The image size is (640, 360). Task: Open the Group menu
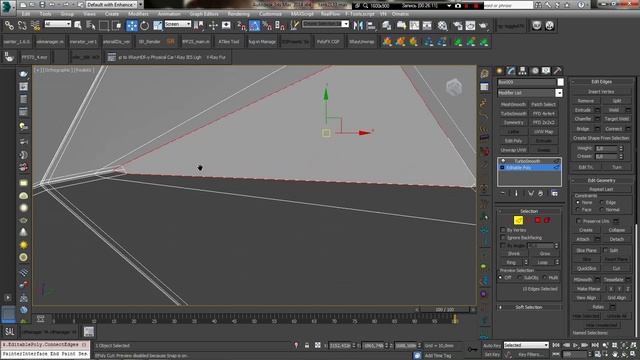(x=67, y=14)
